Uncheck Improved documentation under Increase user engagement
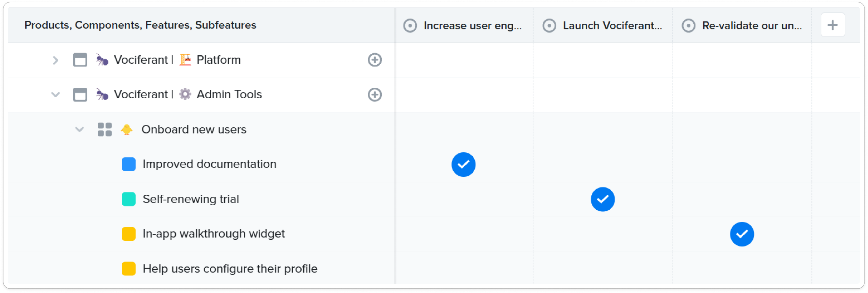Screen dimensions: 868x293 (x=463, y=165)
